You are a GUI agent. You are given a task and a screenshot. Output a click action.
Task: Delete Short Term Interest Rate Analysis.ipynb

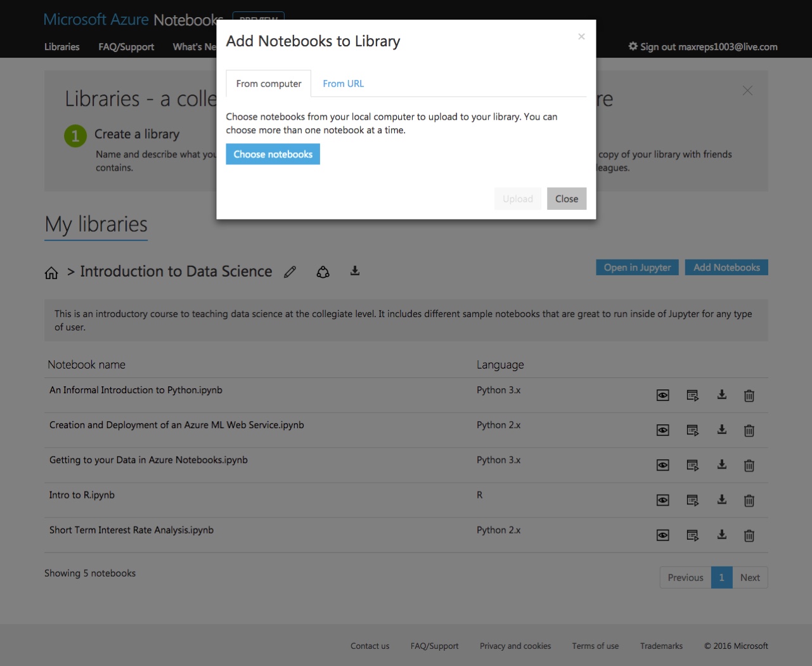click(x=749, y=535)
